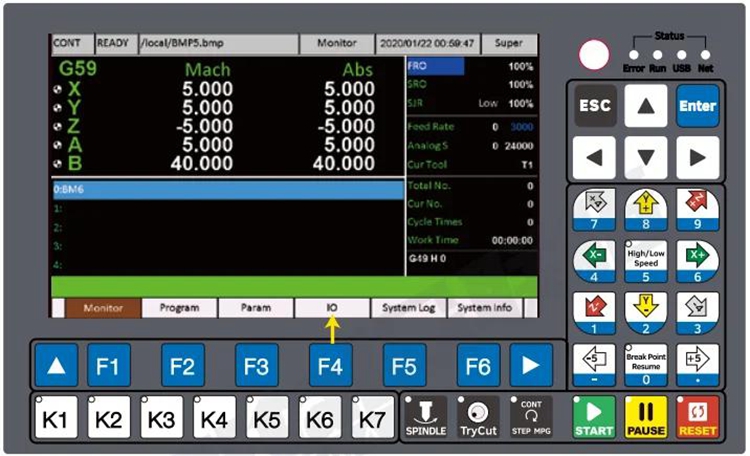750x456 pixels.
Task: Open the System Log tab
Action: click(408, 308)
